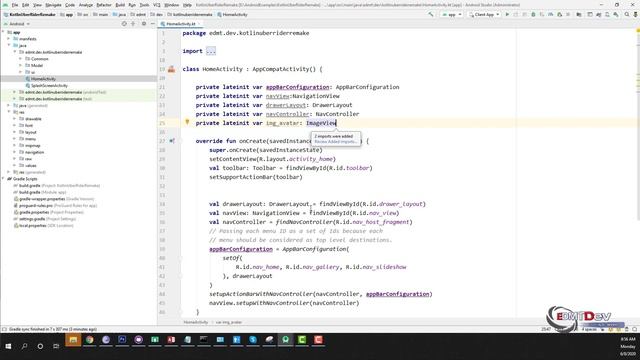Screen dimensions: 640x360
Task: Click the Profile app icon
Action: [551, 14]
